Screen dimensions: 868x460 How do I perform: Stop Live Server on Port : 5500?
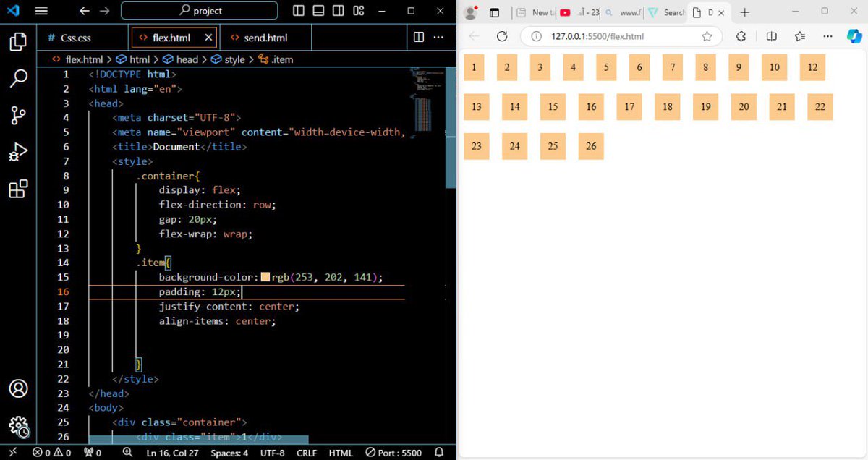tap(393, 453)
